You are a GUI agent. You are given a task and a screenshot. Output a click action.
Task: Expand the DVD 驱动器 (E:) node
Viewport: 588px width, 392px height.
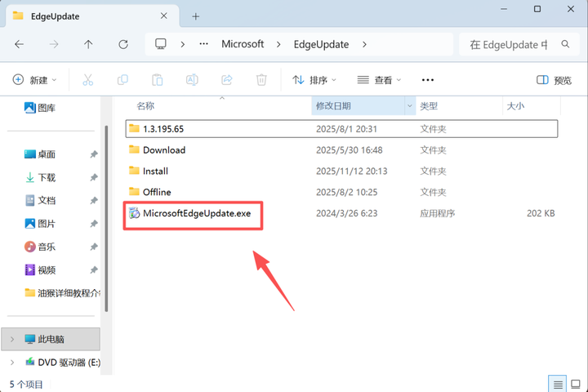point(12,363)
